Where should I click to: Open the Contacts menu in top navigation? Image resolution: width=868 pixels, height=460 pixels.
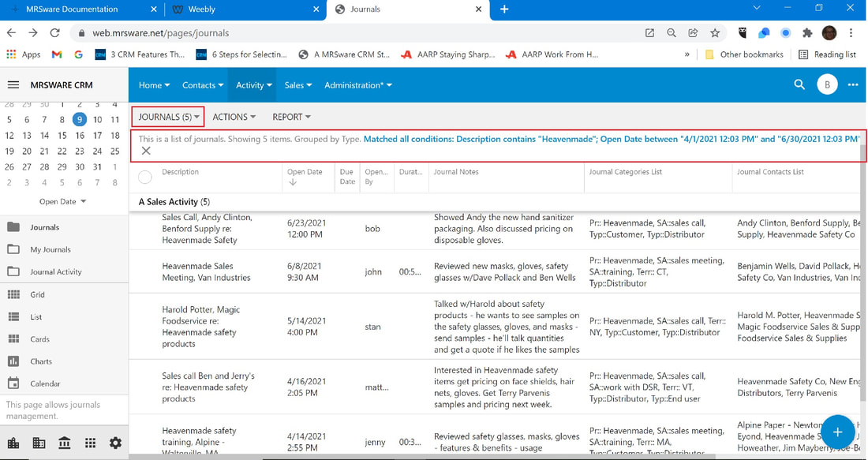point(203,84)
